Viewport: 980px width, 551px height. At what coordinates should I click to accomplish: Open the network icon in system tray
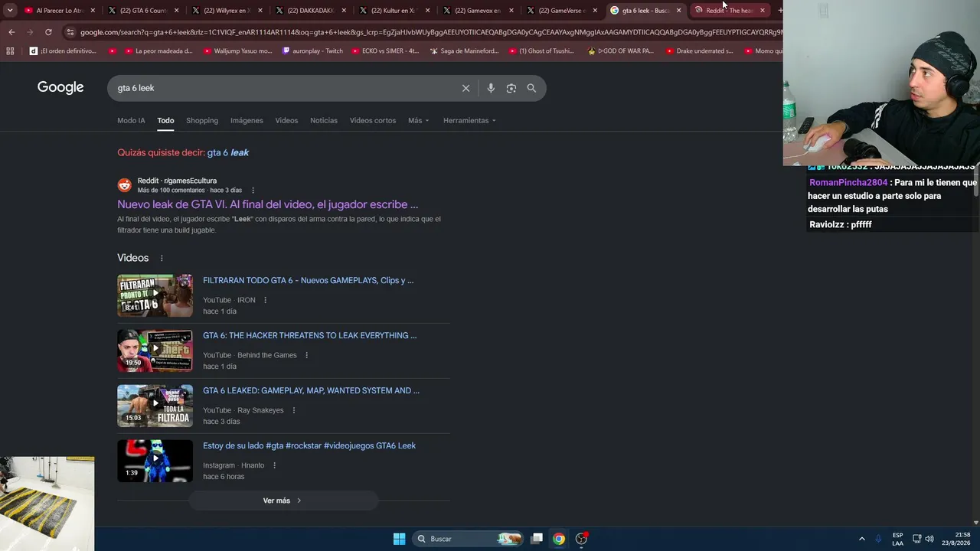coord(916,539)
